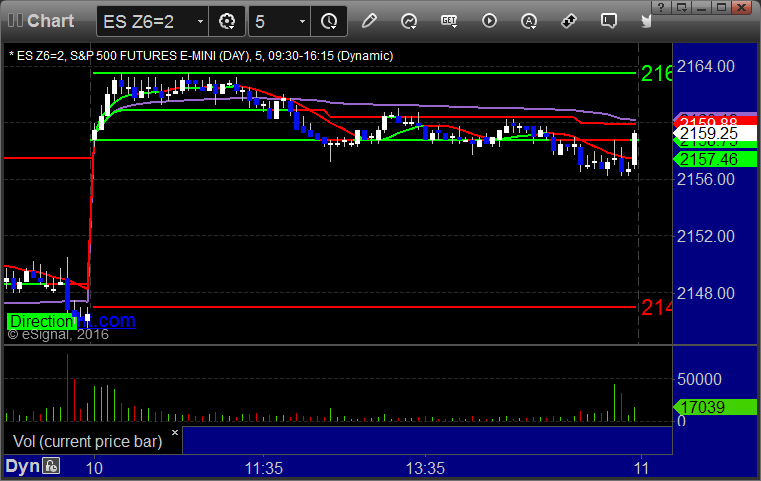Click the pause bars icon beside Chart

[x=15, y=21]
